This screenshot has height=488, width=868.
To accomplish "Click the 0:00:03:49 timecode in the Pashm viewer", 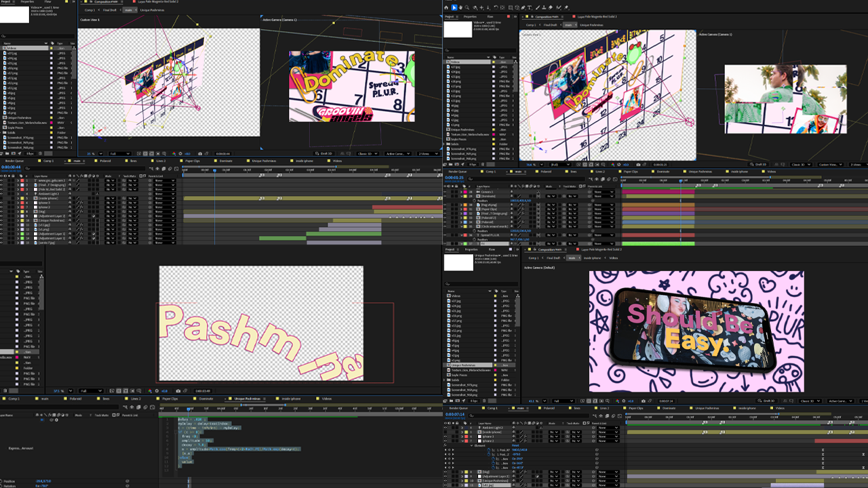I will [202, 391].
